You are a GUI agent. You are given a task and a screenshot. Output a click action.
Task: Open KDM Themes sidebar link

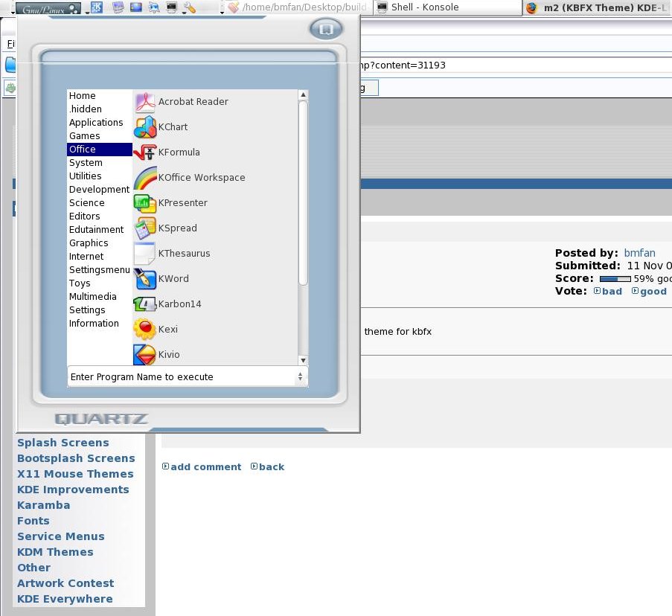(x=55, y=552)
